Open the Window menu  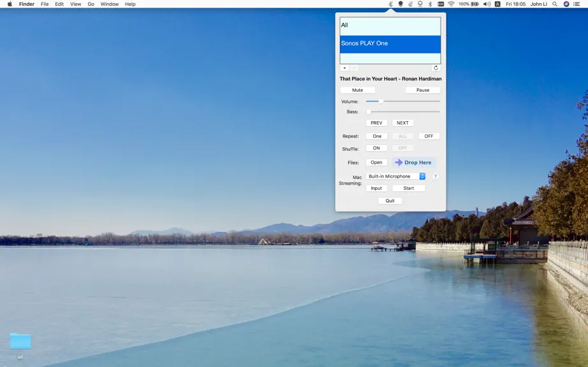click(x=110, y=4)
